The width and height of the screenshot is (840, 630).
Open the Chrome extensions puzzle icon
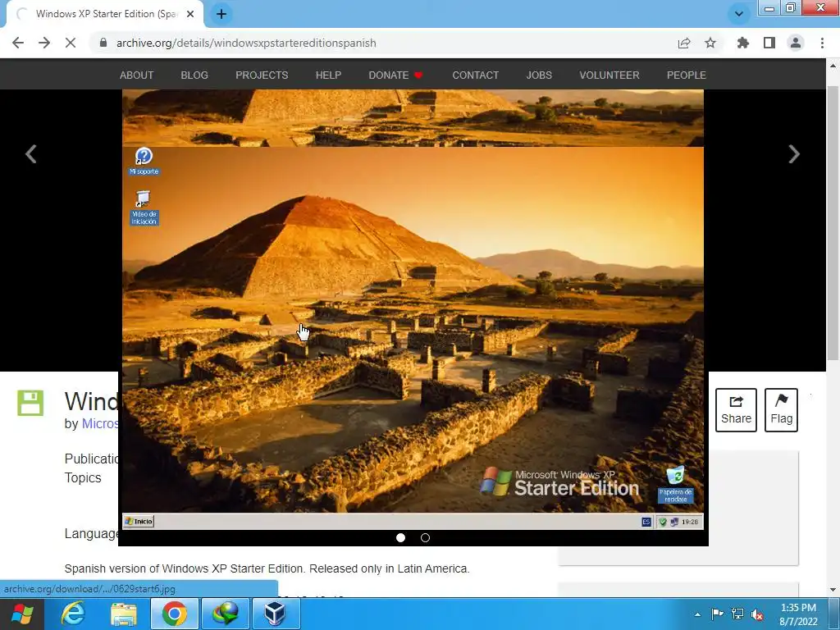743,43
